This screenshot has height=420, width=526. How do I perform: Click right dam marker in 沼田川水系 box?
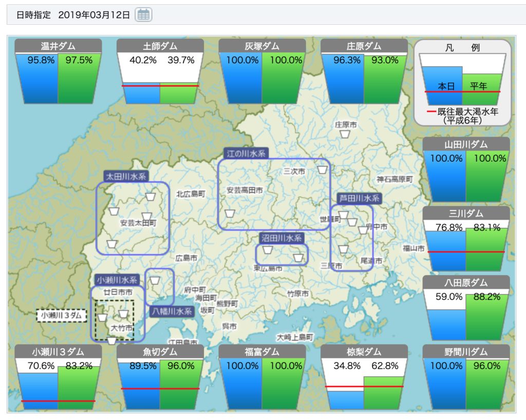point(298,257)
